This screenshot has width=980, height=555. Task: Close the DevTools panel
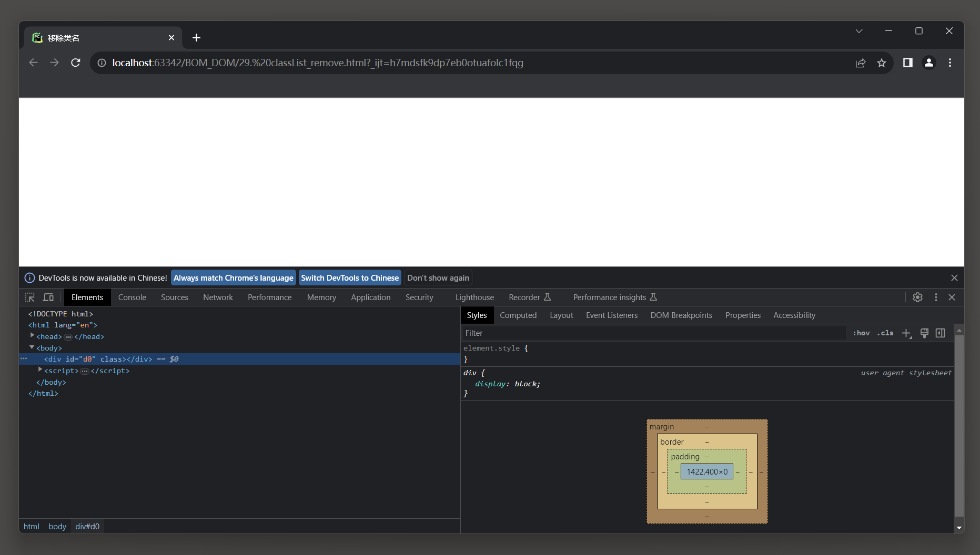pos(952,297)
